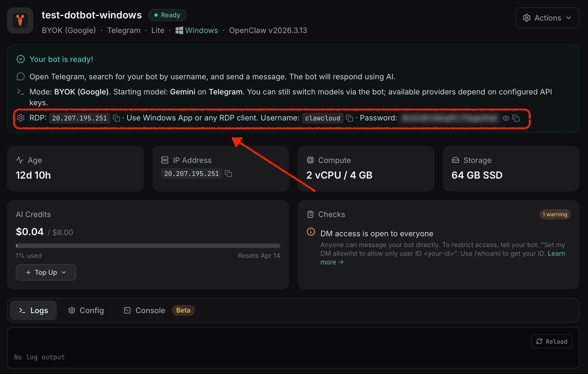Screen dimensions: 588x374
Task: Click the warning icon next to DM access message
Action: point(311,232)
